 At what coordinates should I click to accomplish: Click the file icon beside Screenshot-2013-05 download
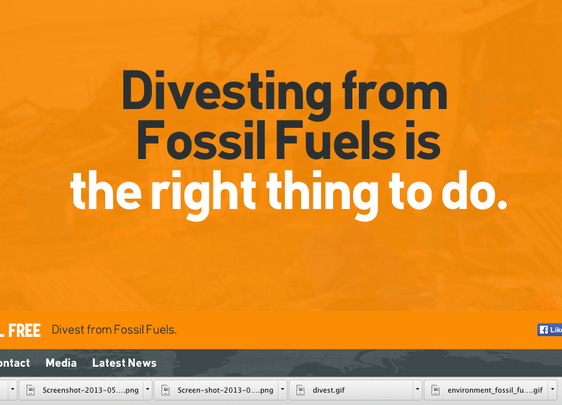click(31, 390)
